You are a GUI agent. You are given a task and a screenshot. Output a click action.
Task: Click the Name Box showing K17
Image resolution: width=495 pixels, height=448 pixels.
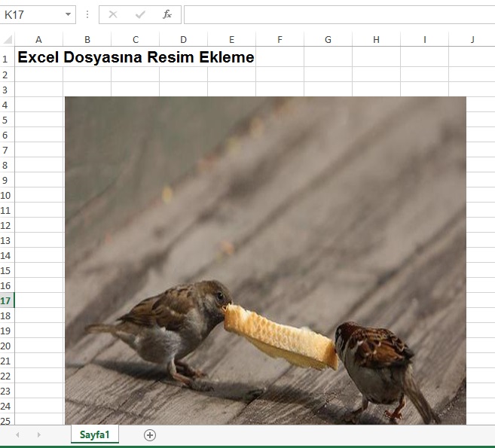[37, 14]
